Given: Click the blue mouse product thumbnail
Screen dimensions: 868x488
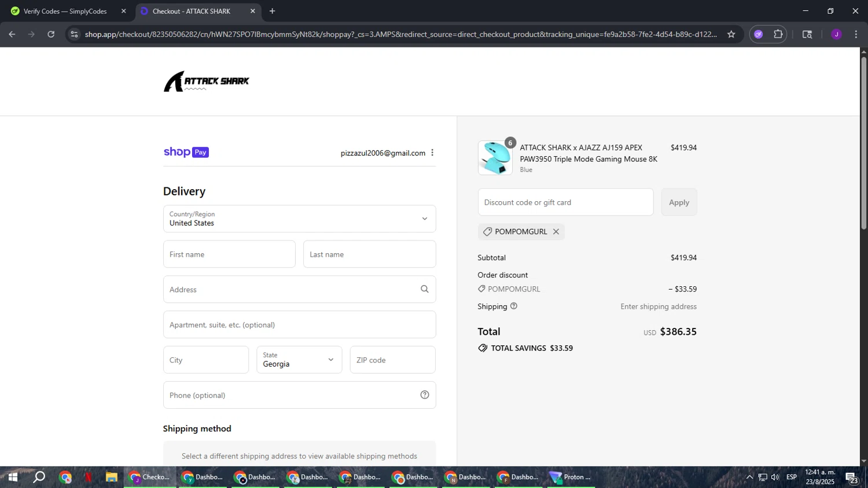Looking at the screenshot, I should (495, 158).
